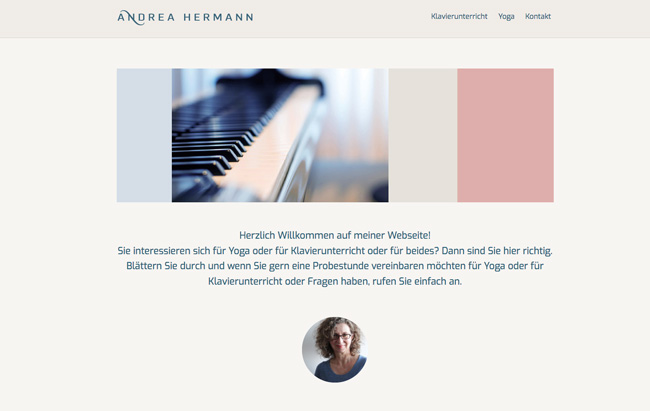Select the beige color block
The height and width of the screenshot is (411, 650).
pyautogui.click(x=423, y=135)
